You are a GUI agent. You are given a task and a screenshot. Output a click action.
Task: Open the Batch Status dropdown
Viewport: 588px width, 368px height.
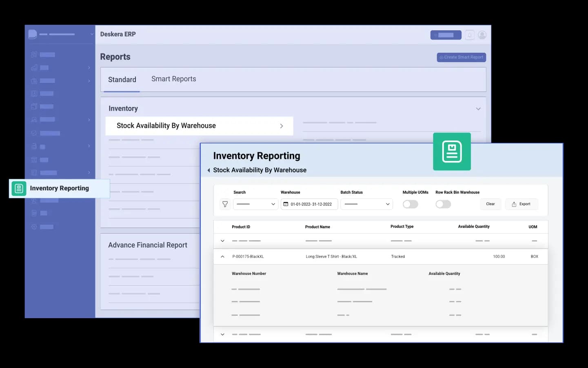pyautogui.click(x=366, y=204)
